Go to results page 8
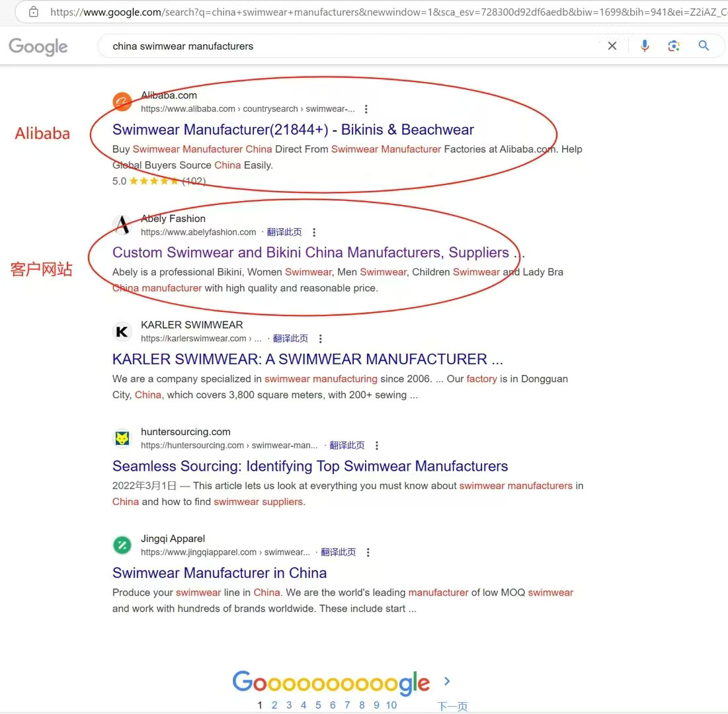Image resolution: width=728 pixels, height=714 pixels. coord(362,705)
